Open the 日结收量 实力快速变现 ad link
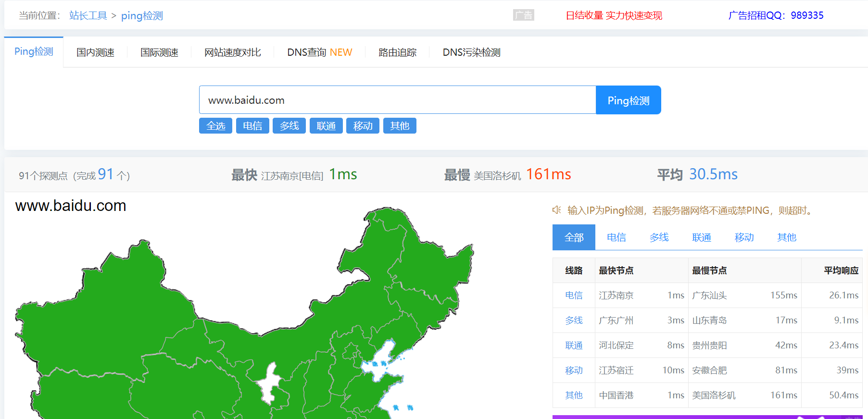868x419 pixels. [614, 15]
